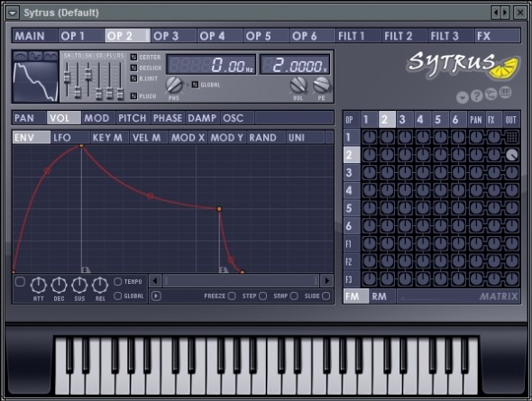Screen dimensions: 532x401
Task: Open the help question mark button
Action: (x=477, y=96)
